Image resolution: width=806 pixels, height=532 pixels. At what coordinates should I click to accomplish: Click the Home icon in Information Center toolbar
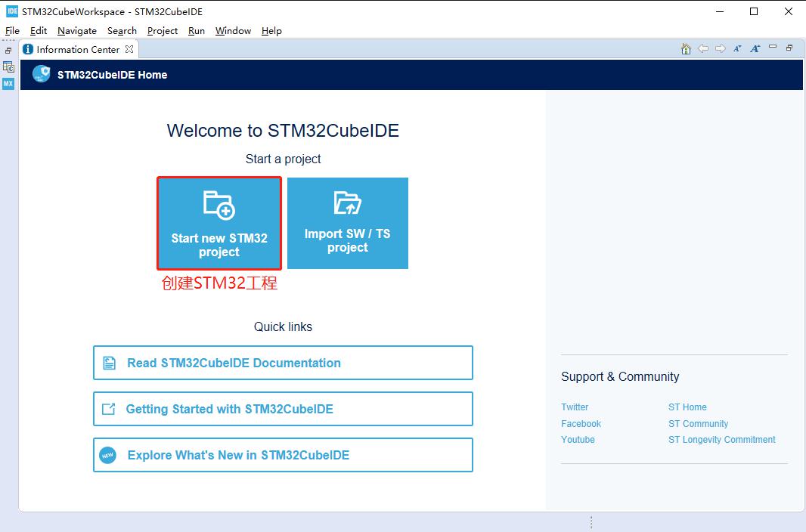point(686,49)
